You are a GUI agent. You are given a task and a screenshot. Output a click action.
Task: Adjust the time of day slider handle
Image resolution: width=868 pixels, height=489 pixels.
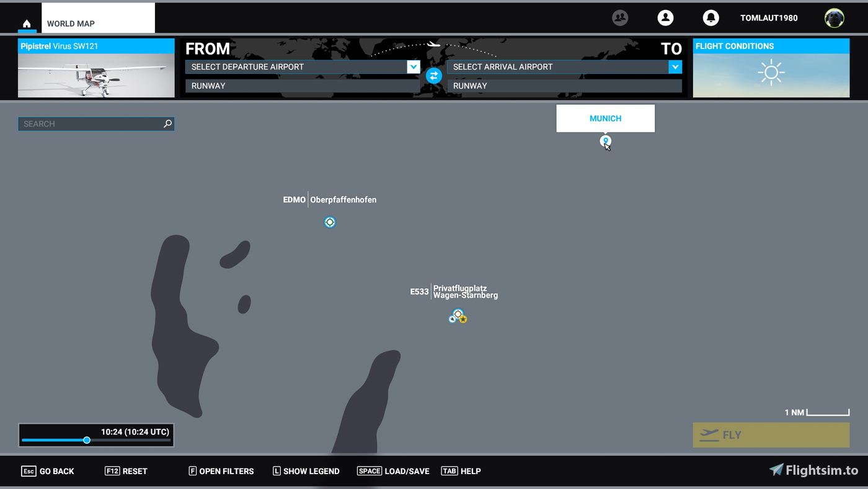(x=87, y=440)
